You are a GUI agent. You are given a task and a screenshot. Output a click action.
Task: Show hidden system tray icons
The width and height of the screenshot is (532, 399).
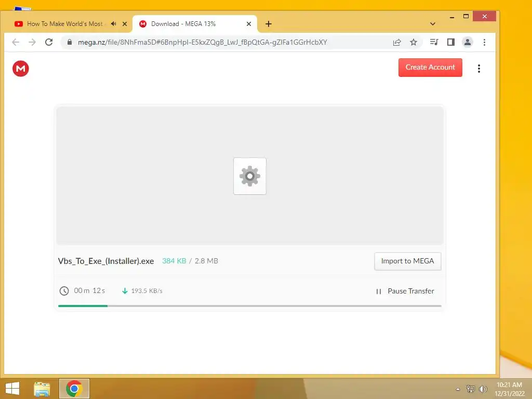(458, 389)
